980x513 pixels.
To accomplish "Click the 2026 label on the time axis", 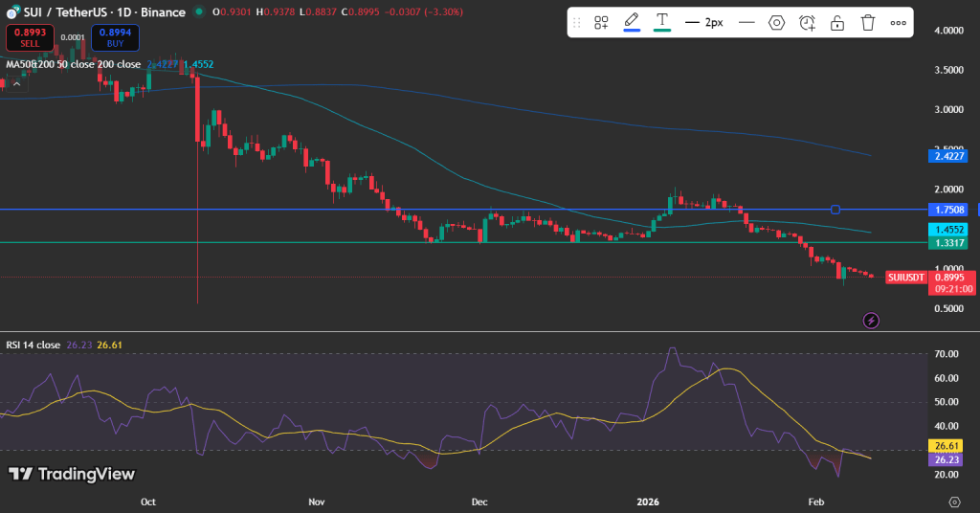I will pyautogui.click(x=648, y=502).
